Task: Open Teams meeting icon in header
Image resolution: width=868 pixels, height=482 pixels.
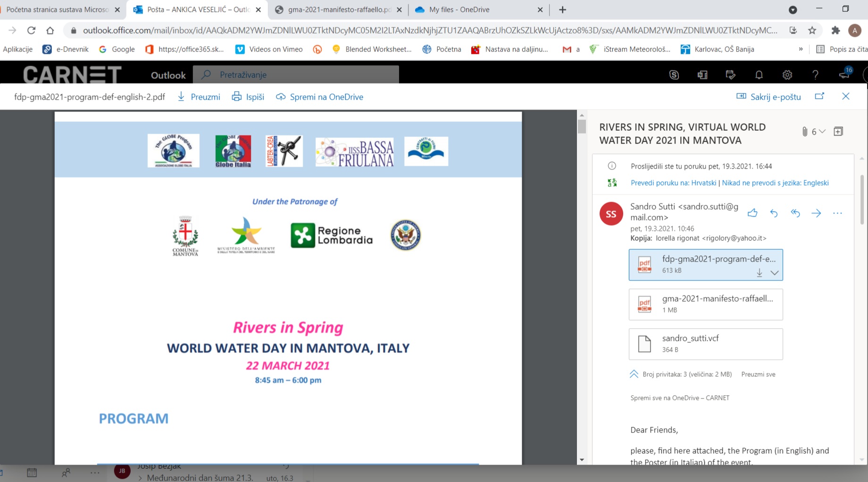Action: click(702, 75)
